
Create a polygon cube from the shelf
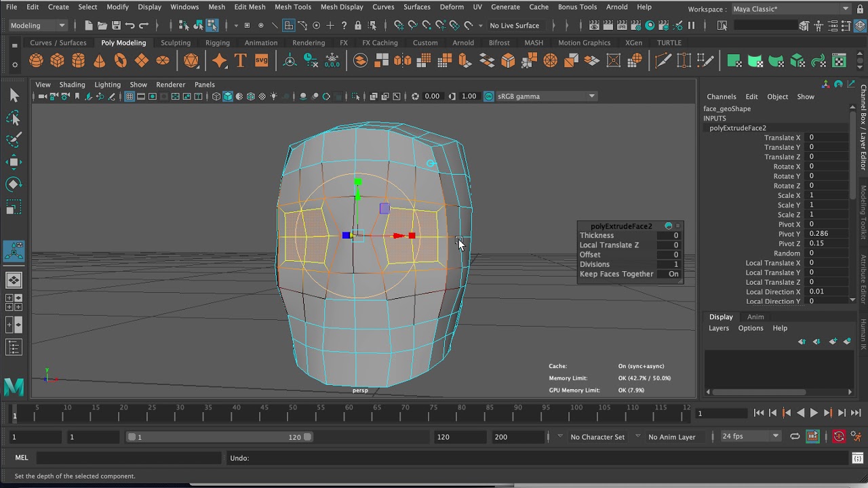coord(57,61)
